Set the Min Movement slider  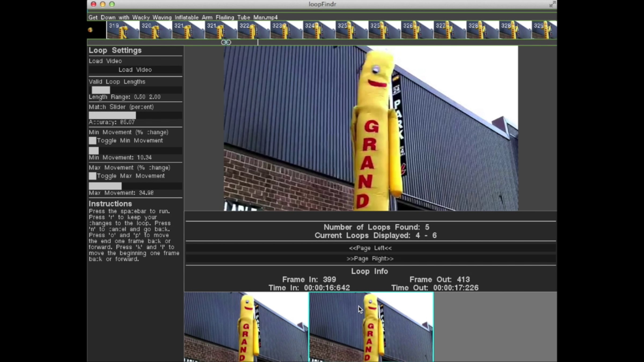coord(135,150)
